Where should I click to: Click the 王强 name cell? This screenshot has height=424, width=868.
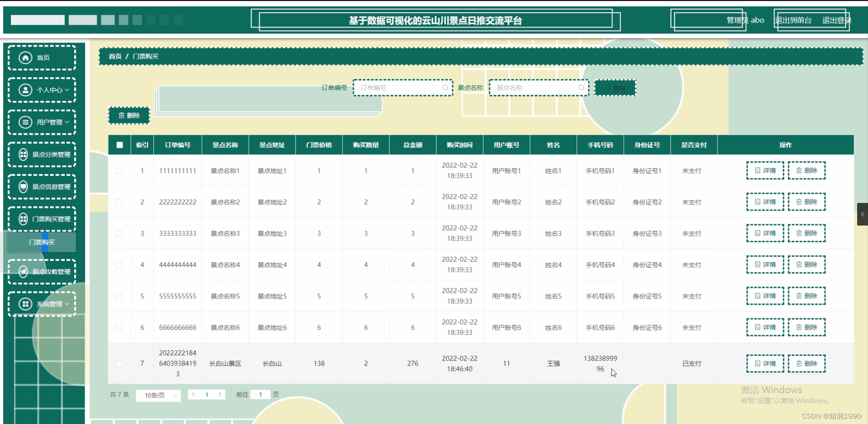pyautogui.click(x=553, y=363)
